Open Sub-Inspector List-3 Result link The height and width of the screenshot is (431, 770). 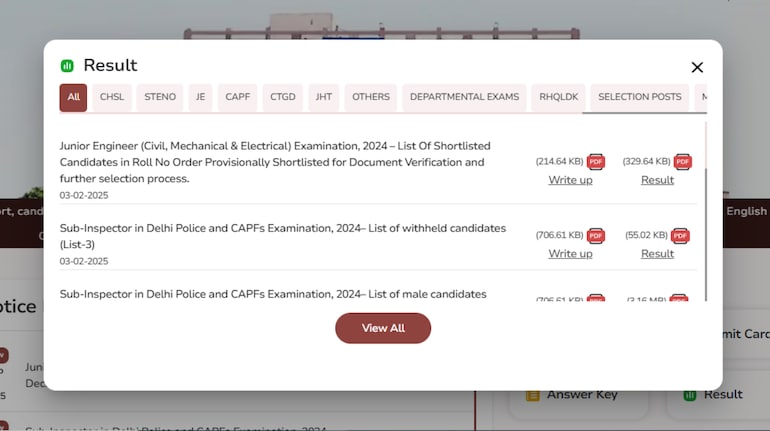(x=657, y=254)
